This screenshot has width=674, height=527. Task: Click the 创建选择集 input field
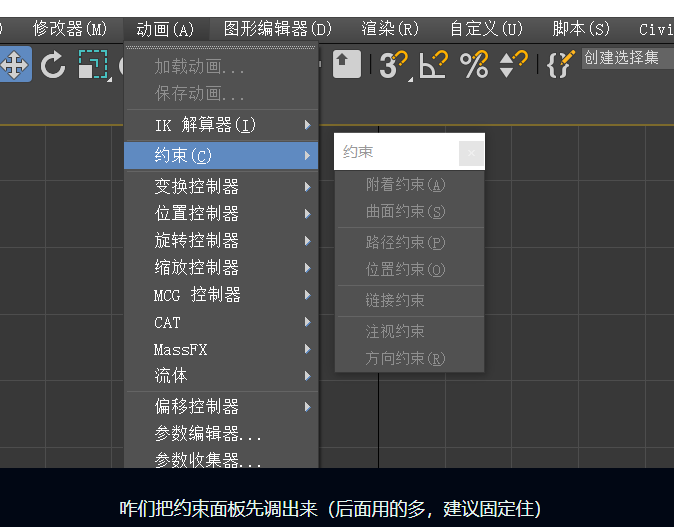pos(628,58)
